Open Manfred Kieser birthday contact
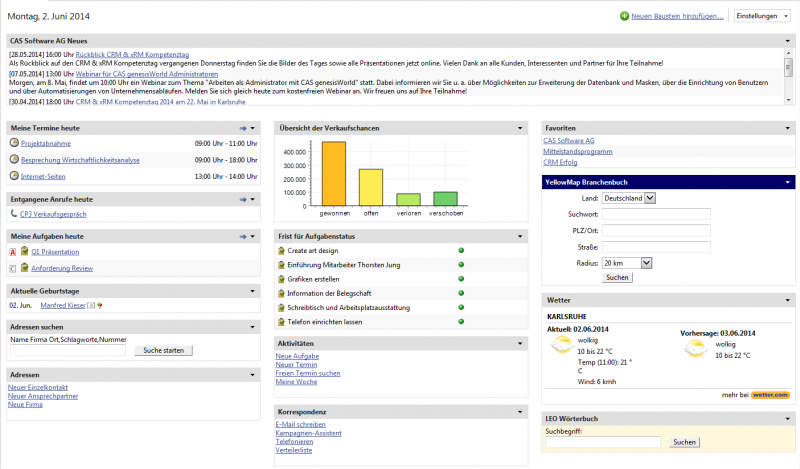800x469 pixels. click(x=63, y=305)
